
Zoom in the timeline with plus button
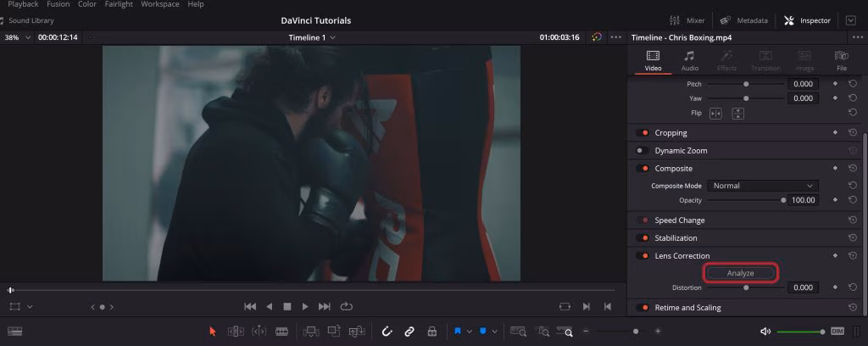[658, 331]
